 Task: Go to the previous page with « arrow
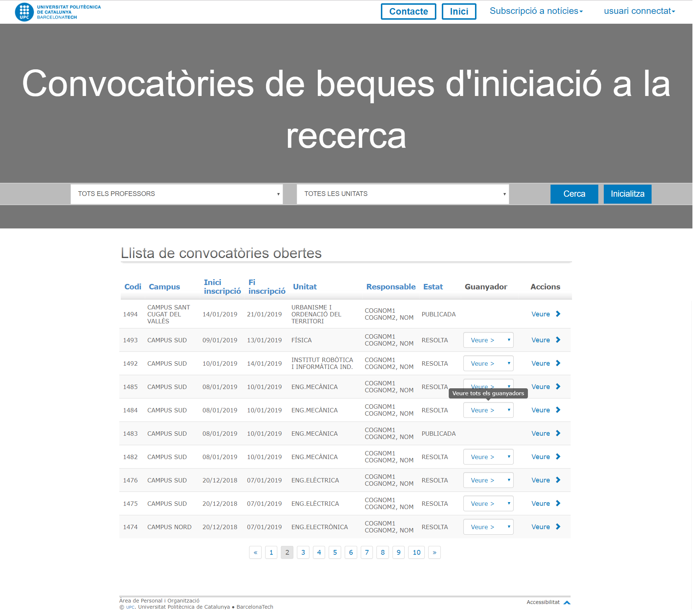coord(255,553)
